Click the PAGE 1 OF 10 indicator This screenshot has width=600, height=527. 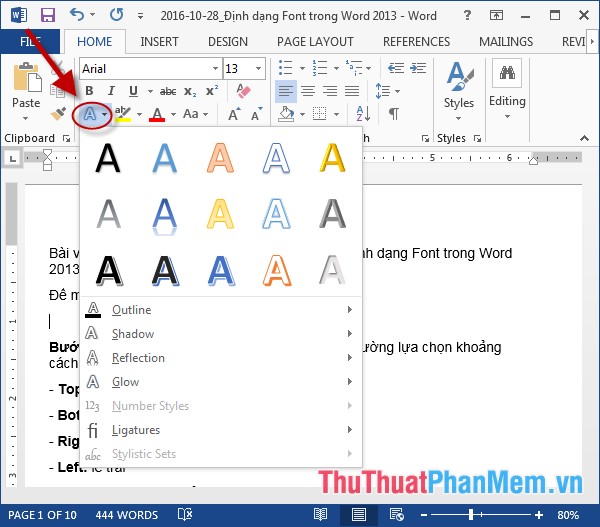click(x=42, y=515)
